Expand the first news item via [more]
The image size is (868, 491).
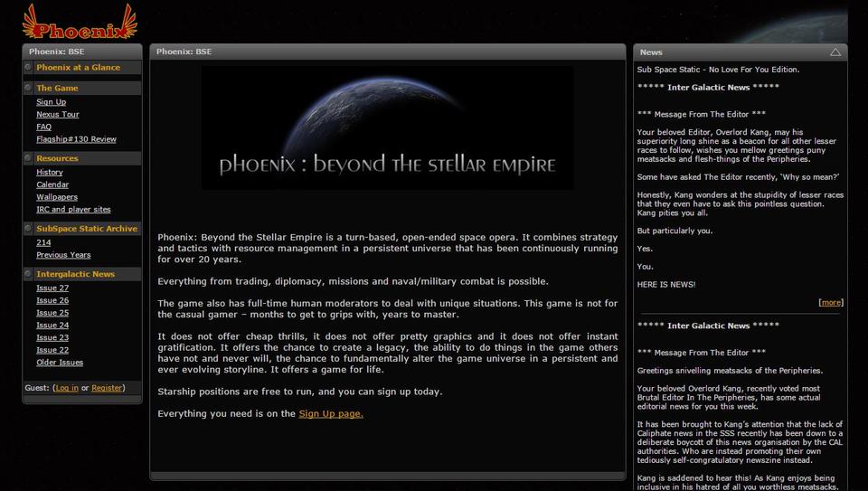(x=830, y=302)
